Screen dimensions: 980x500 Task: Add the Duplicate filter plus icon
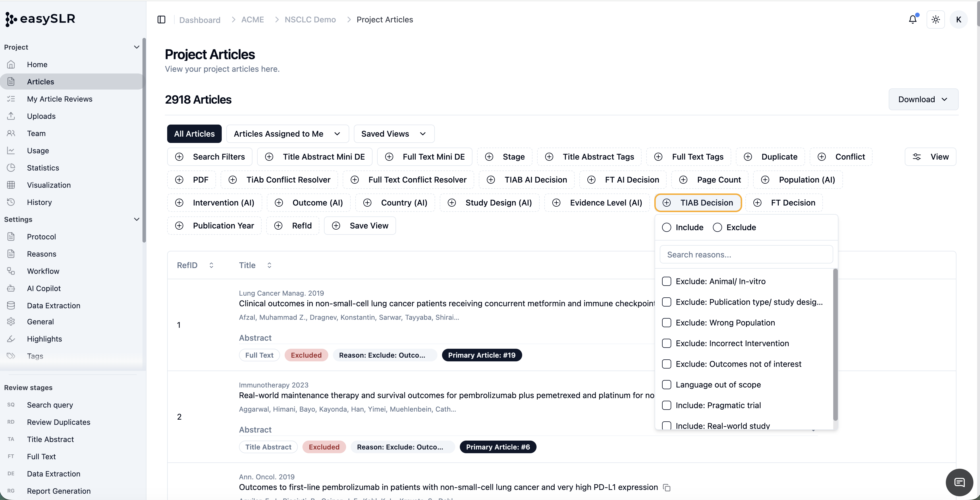click(748, 157)
